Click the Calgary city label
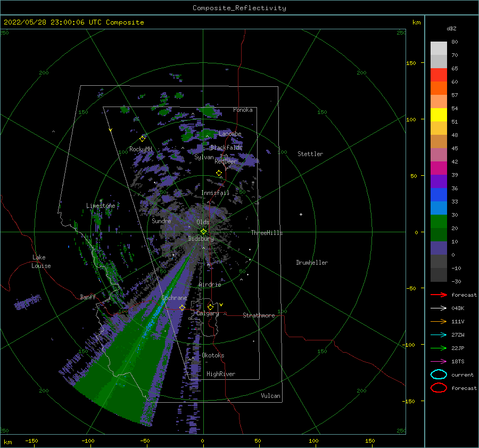Screen dimensions: 479x448 coord(208,313)
